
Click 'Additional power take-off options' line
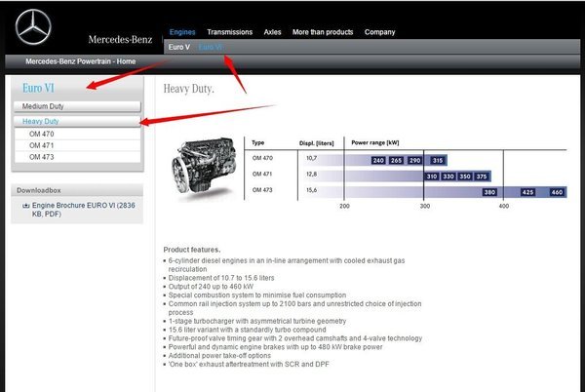pyautogui.click(x=219, y=356)
